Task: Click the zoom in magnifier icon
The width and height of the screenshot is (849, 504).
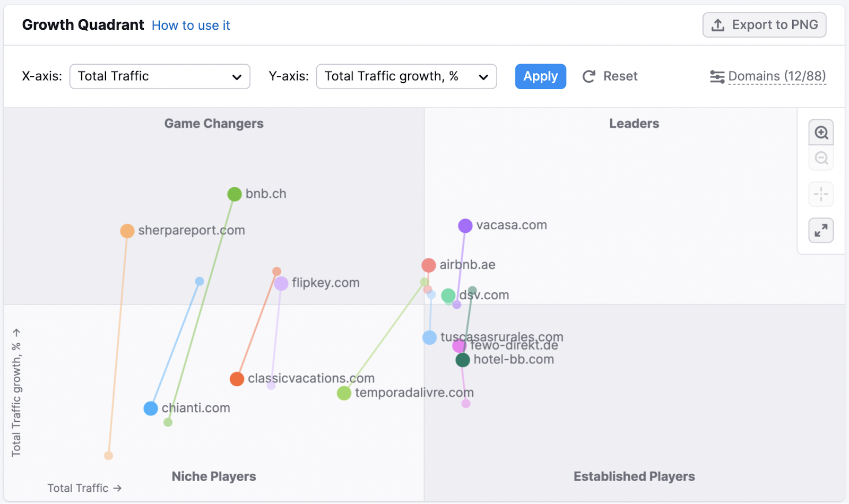Action: pyautogui.click(x=821, y=133)
